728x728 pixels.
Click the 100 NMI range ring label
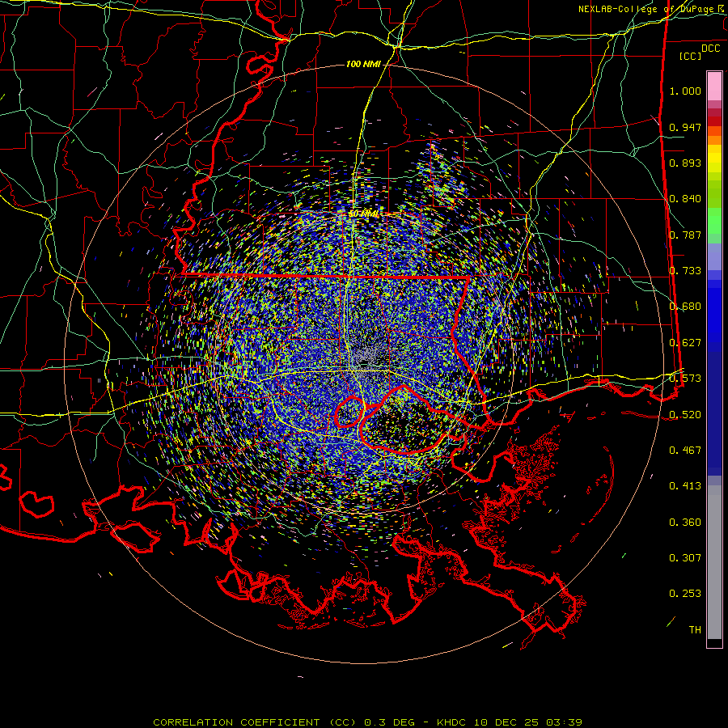click(363, 64)
